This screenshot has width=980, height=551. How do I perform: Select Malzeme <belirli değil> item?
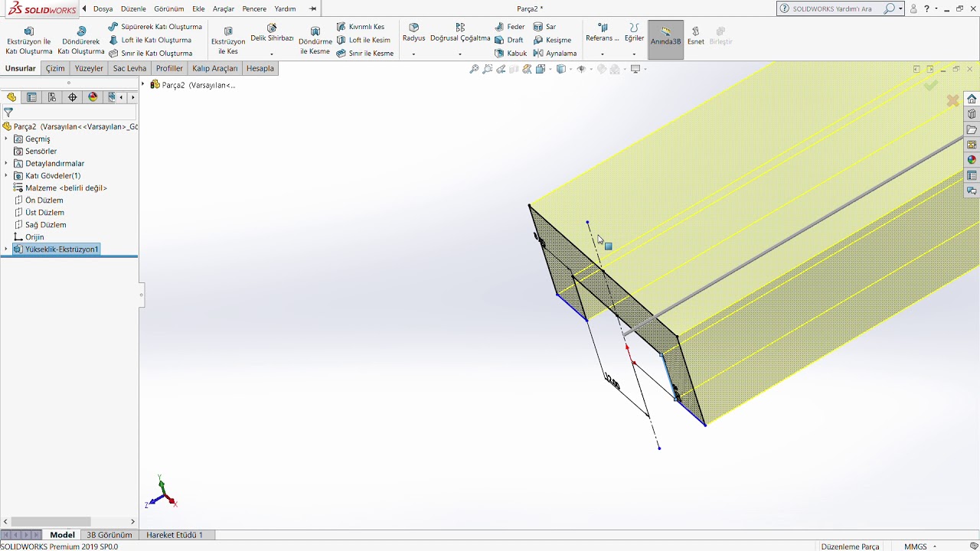(60, 187)
